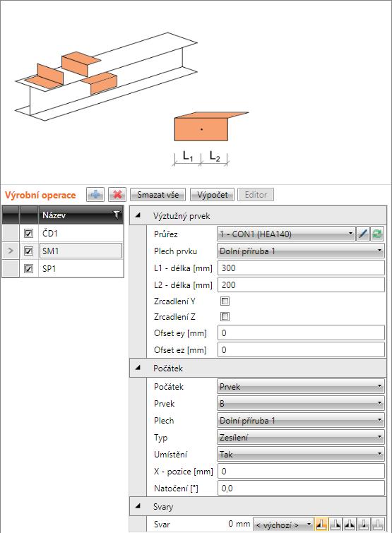This screenshot has height=533, width=392.
Task: Open the Průřez dropdown showing CON1 (HEA140)
Action: [x=286, y=234]
